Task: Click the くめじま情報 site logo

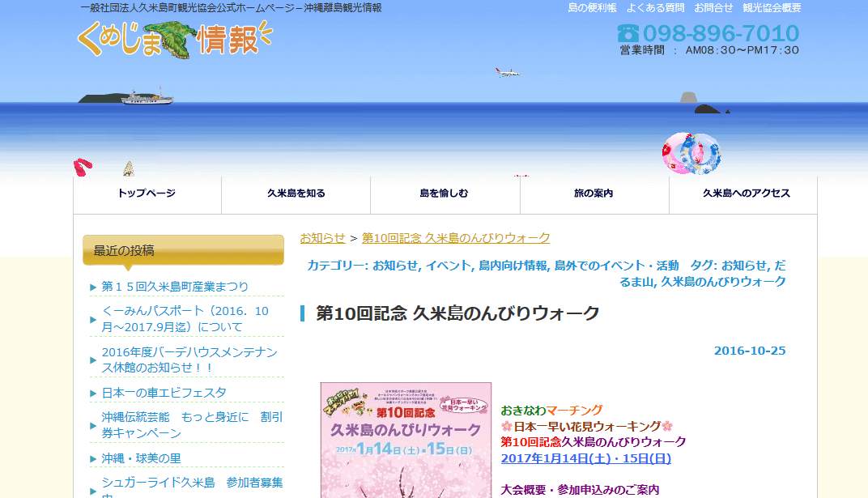Action: point(174,38)
